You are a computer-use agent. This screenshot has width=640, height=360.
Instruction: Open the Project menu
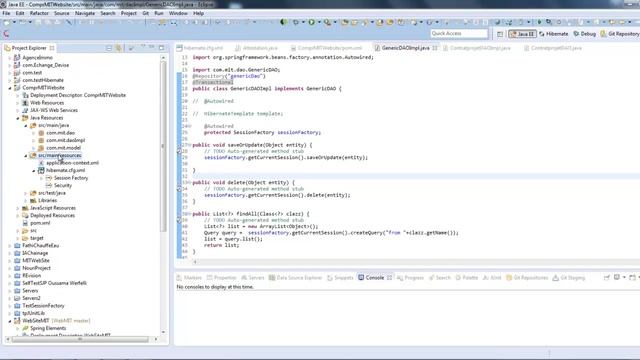pos(129,13)
